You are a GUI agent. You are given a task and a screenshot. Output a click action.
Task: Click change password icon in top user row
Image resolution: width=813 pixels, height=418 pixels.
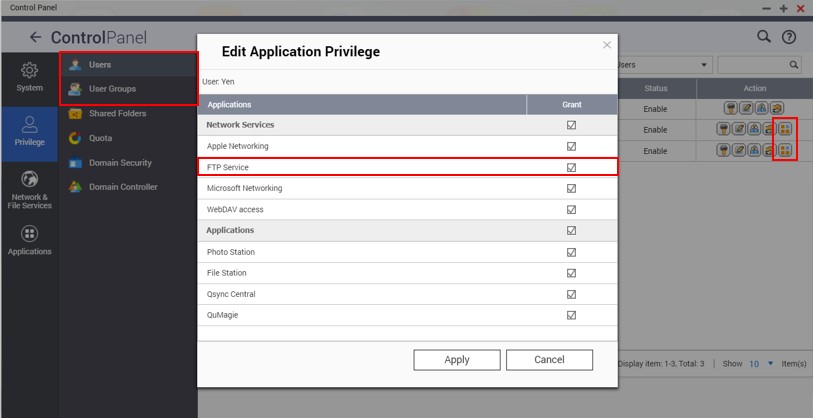(x=731, y=108)
